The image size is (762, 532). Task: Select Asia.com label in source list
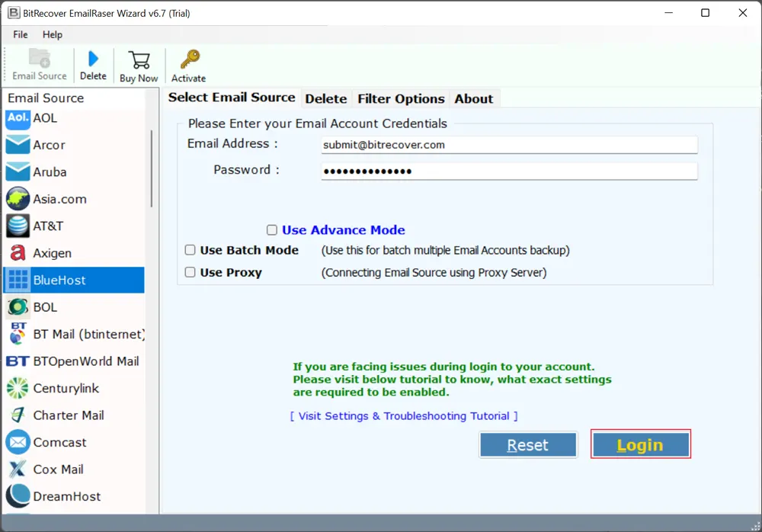59,199
